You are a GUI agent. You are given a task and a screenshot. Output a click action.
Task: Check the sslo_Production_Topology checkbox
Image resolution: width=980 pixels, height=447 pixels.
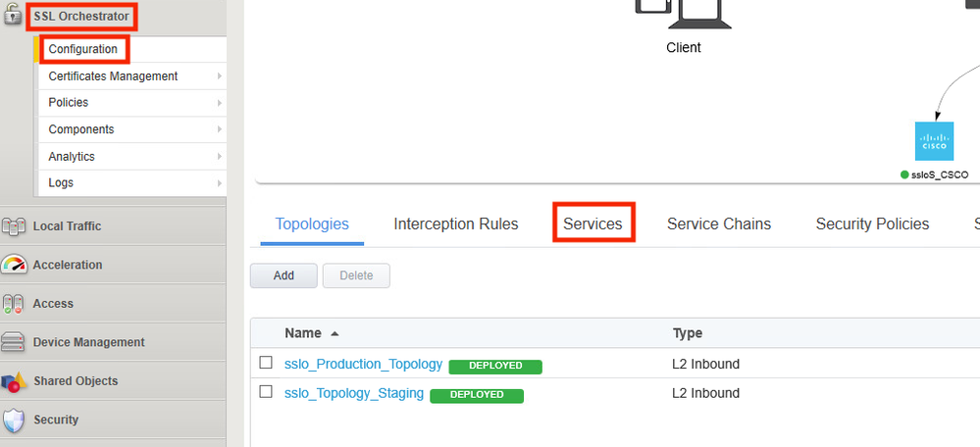point(266,364)
